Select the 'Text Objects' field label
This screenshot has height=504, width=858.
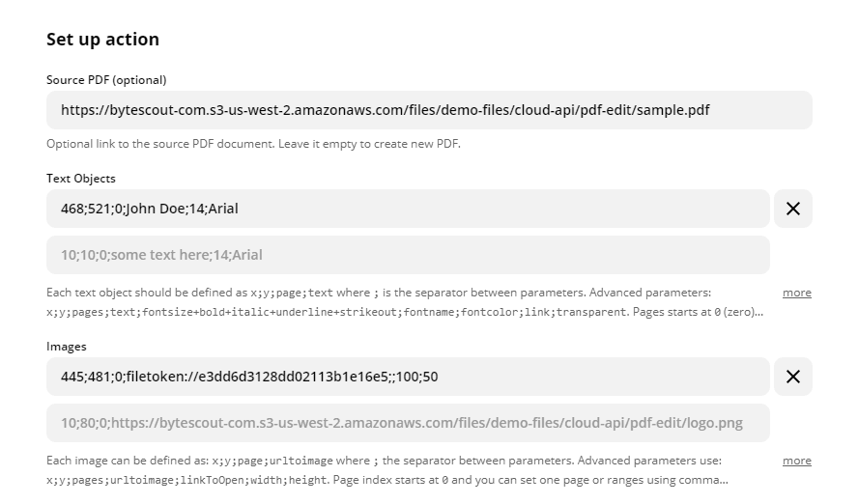click(81, 179)
